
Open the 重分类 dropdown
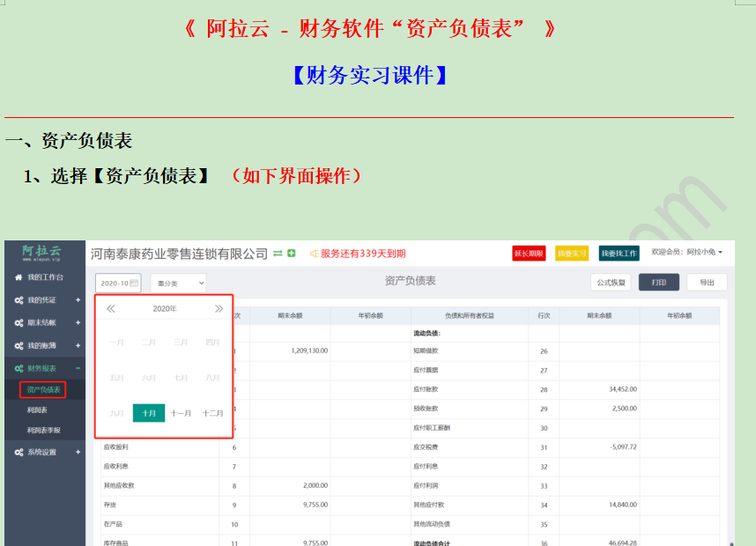[x=178, y=284]
